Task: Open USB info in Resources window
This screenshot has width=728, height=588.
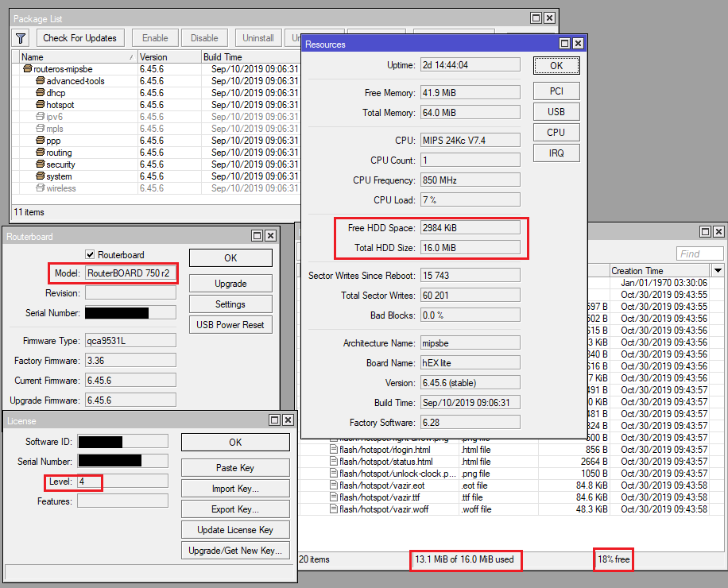Action: (556, 112)
